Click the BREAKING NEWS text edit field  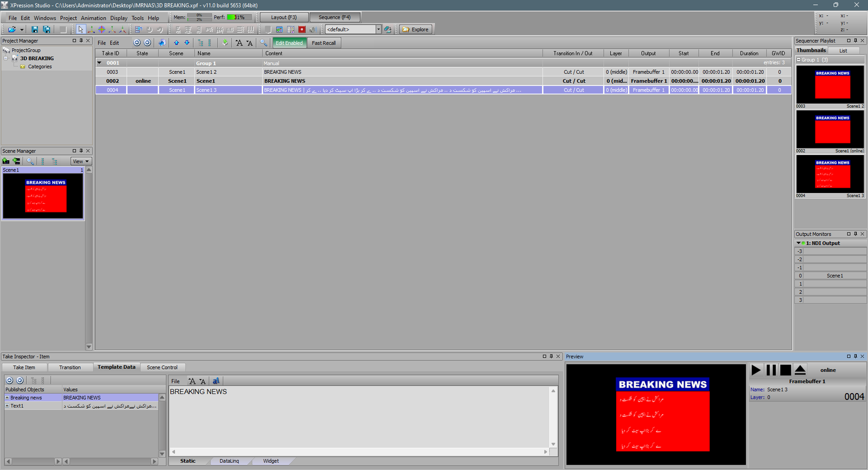tap(360, 416)
